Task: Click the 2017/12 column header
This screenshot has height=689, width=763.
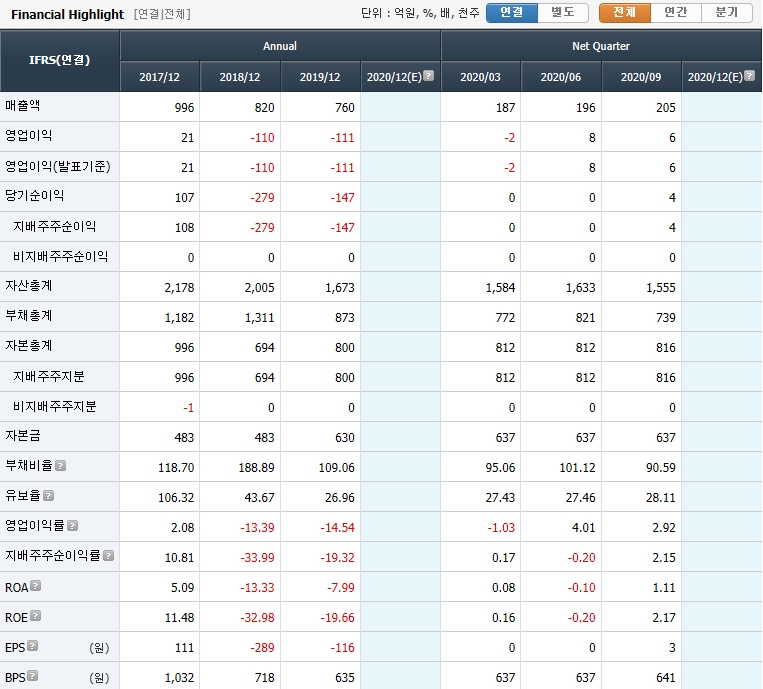Action: 160,77
